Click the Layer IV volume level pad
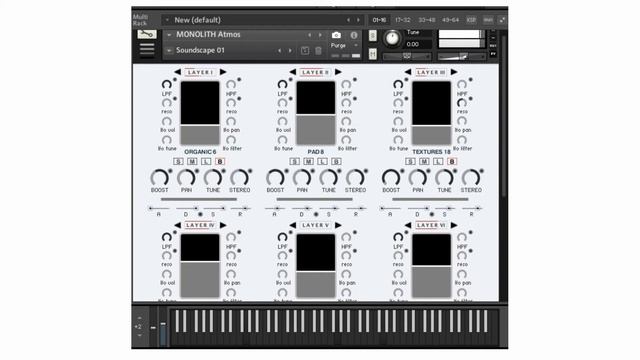 tap(200, 266)
